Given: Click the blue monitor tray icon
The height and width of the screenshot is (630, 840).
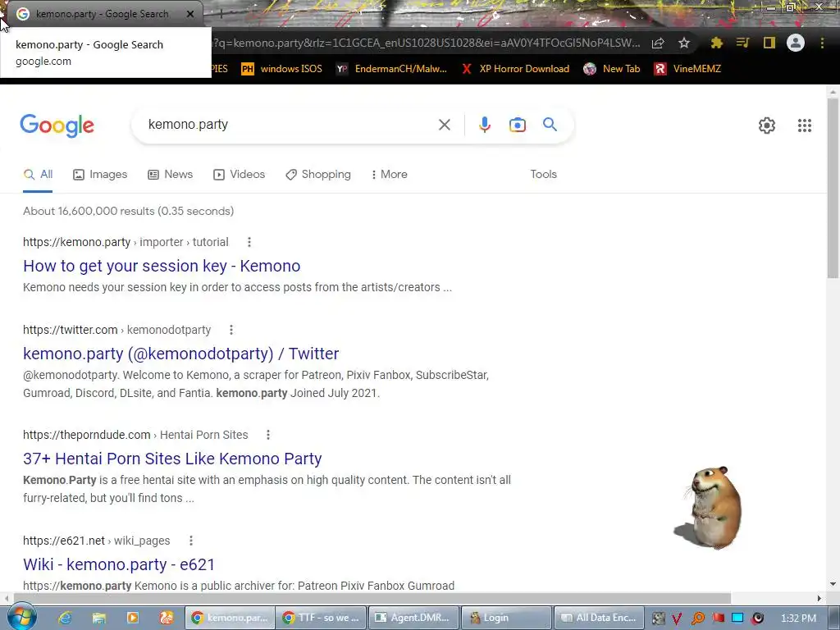Looking at the screenshot, I should pyautogui.click(x=737, y=618).
